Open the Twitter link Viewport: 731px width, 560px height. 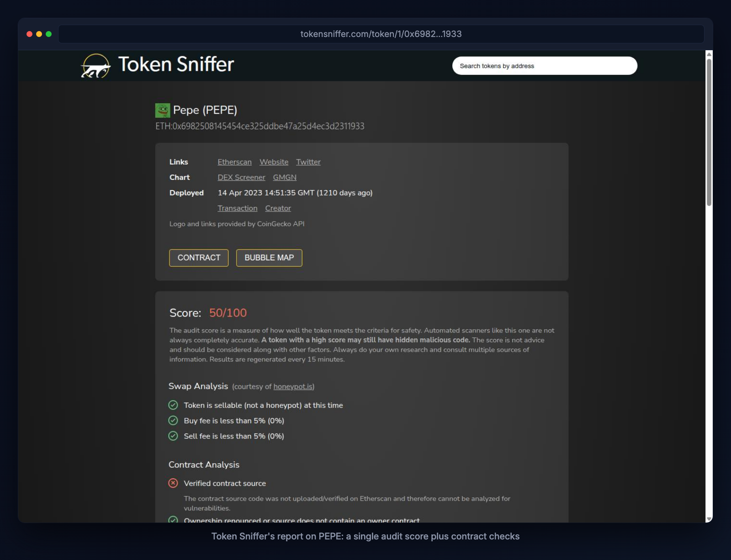[x=308, y=162]
